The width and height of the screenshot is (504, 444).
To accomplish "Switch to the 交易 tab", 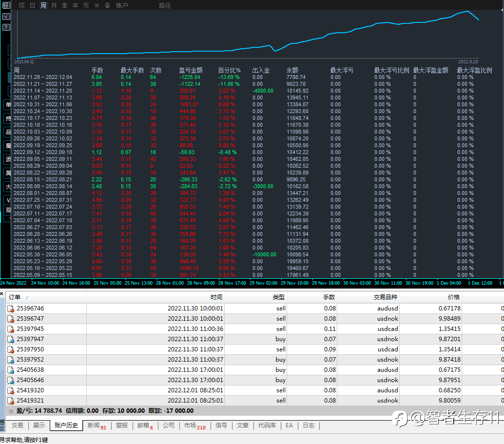I will click(17, 425).
